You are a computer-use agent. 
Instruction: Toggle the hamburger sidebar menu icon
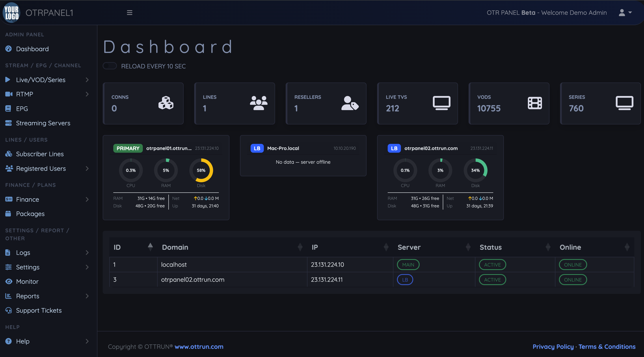130,13
